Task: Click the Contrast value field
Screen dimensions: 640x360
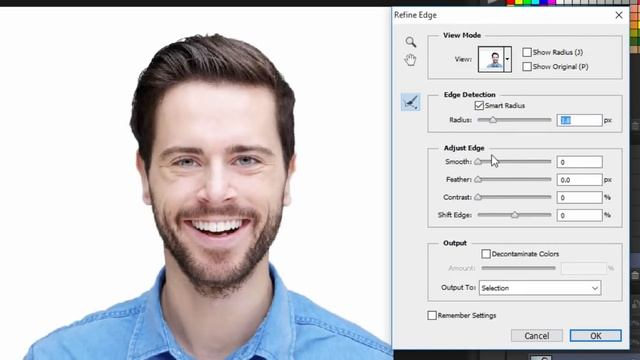Action: click(x=579, y=198)
